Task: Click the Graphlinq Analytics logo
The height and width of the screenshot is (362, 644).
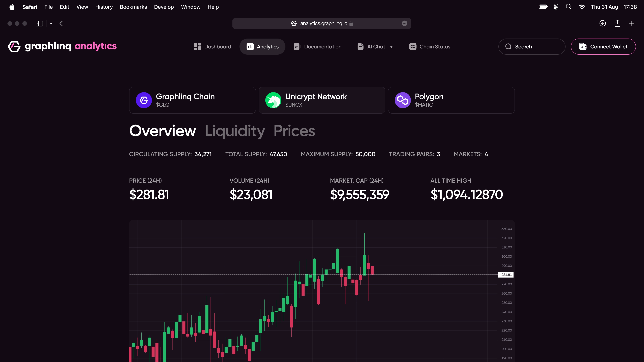Action: (62, 46)
